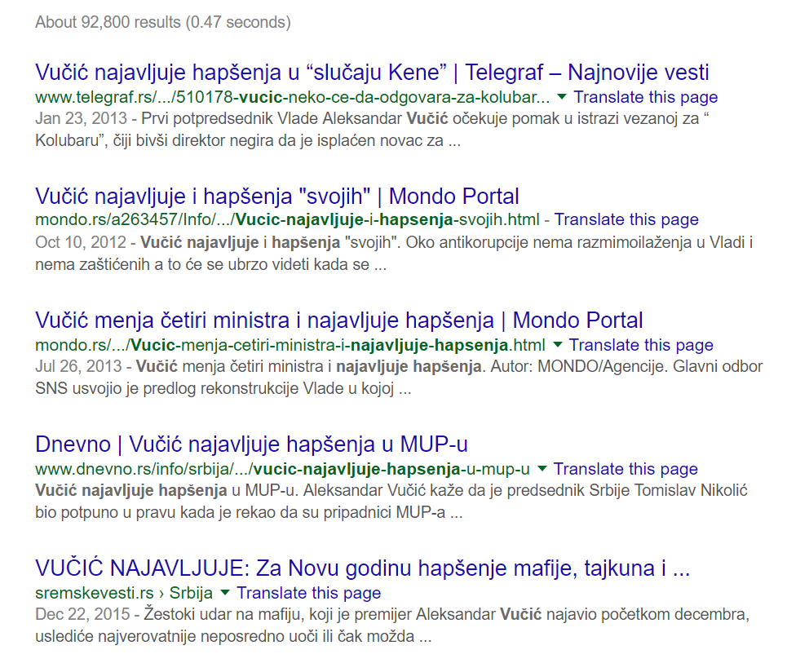Screen dimensions: 809x672
Task: Open 'VUČIĆ NAJAVLJUJE: Za Novu godinu' result
Action: [x=362, y=568]
